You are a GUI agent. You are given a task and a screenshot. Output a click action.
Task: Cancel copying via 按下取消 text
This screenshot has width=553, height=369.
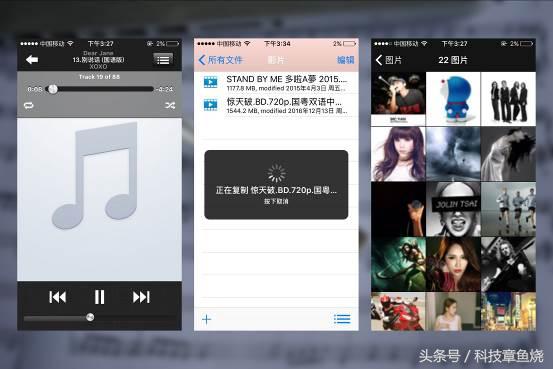pyautogui.click(x=276, y=201)
